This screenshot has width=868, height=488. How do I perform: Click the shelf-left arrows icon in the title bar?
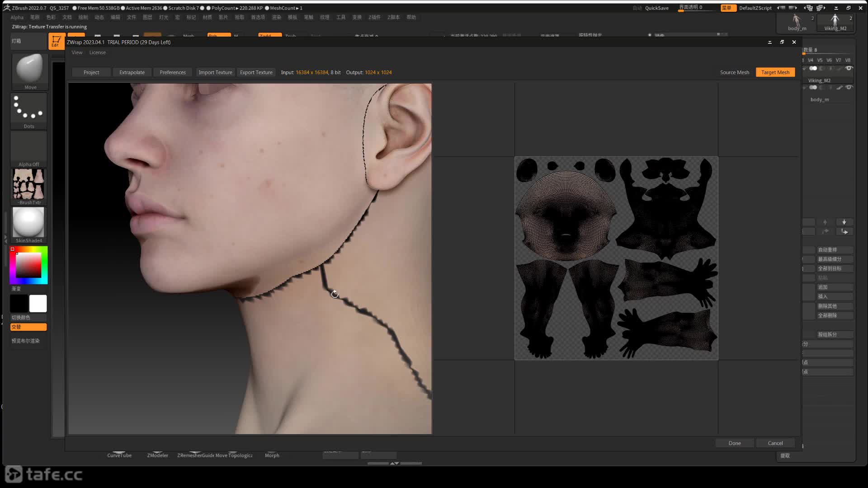click(781, 8)
